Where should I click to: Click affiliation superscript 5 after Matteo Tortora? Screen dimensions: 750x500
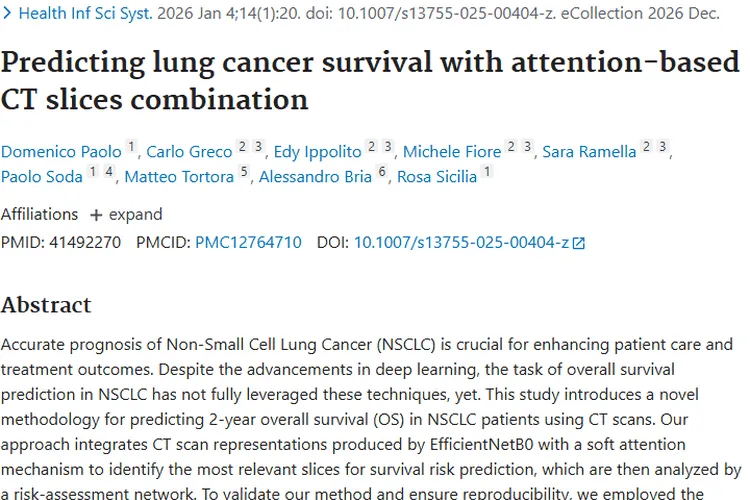click(243, 173)
